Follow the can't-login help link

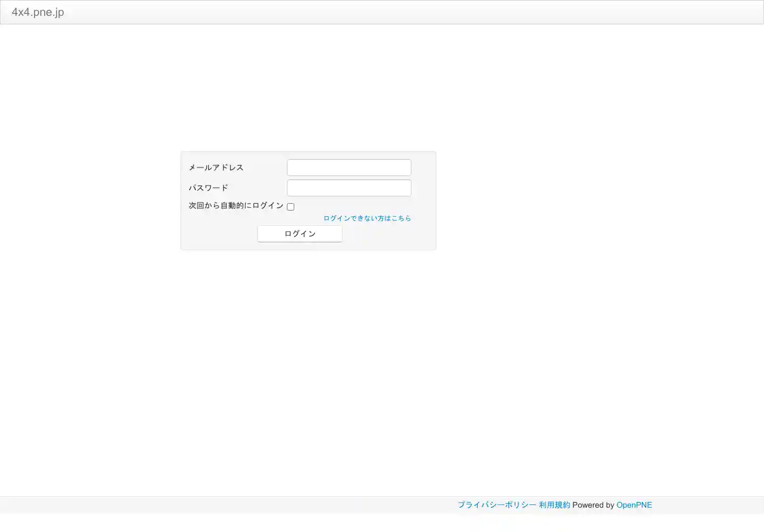(x=367, y=218)
